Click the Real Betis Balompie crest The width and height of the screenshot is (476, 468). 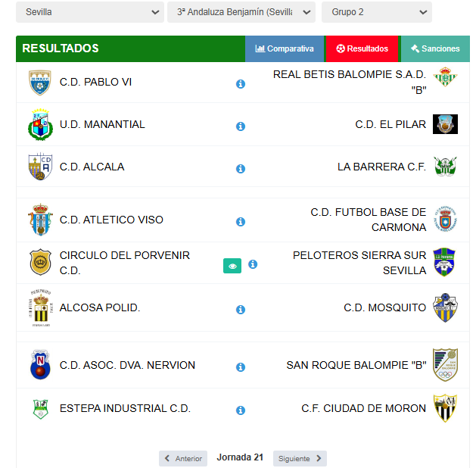[x=445, y=76]
